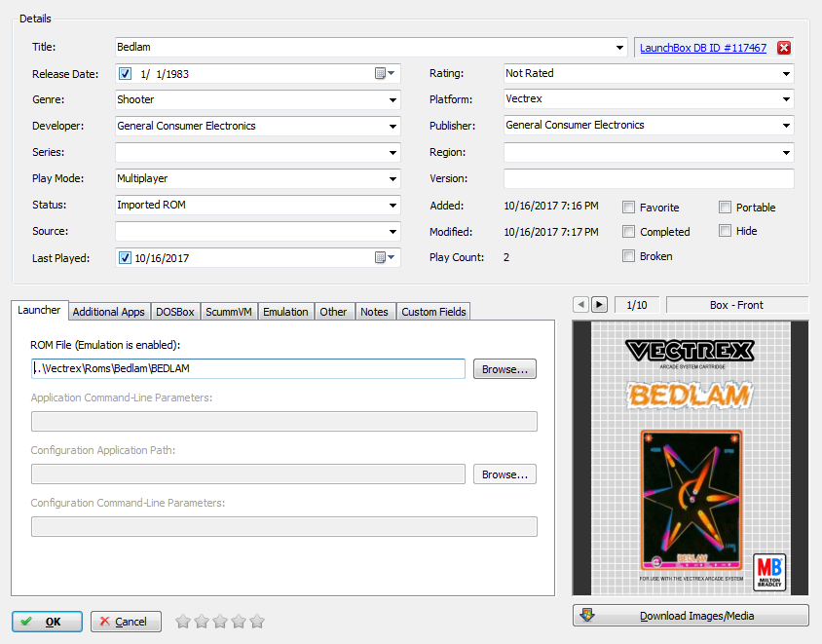Set rating to two stars

[x=202, y=622]
